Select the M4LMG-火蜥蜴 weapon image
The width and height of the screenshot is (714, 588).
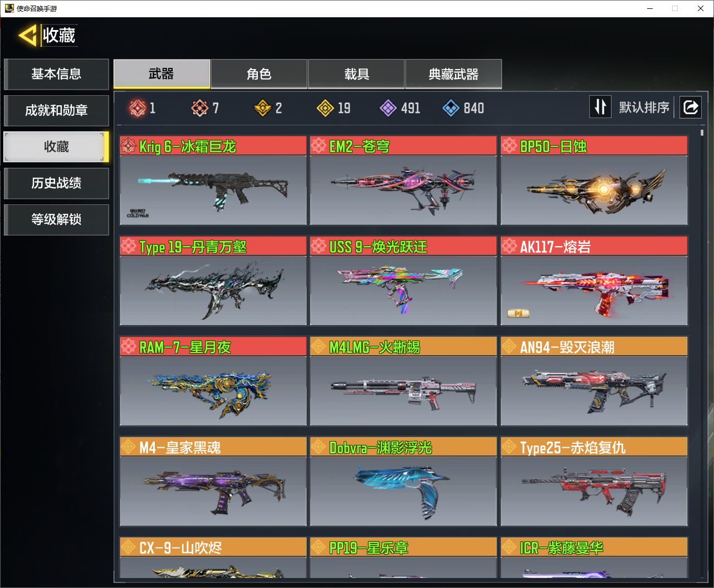(403, 391)
